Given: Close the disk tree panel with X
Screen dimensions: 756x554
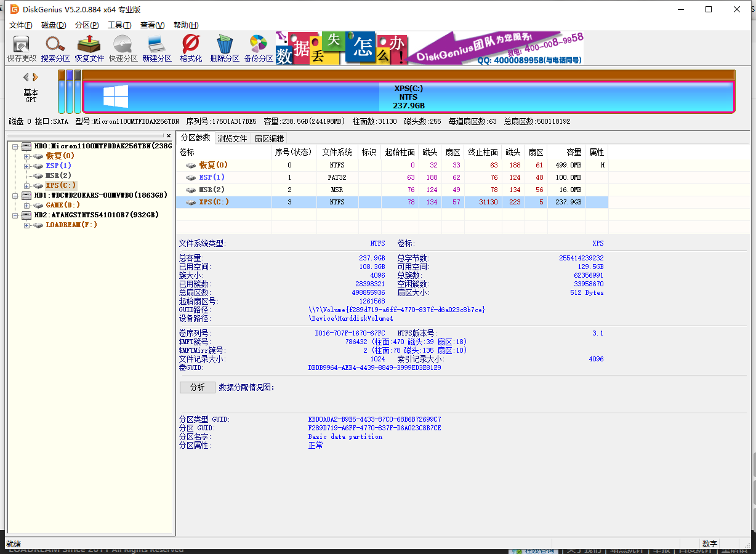Looking at the screenshot, I should [169, 135].
